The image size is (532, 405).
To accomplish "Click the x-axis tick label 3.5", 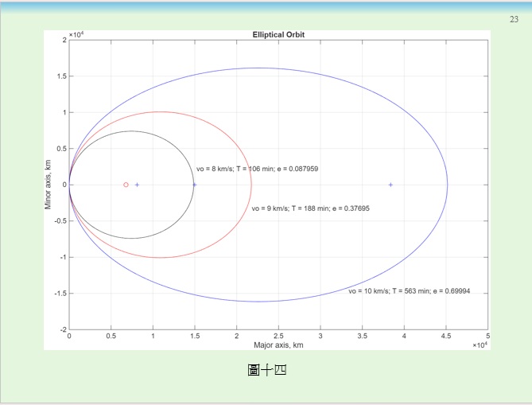I will tap(363, 337).
